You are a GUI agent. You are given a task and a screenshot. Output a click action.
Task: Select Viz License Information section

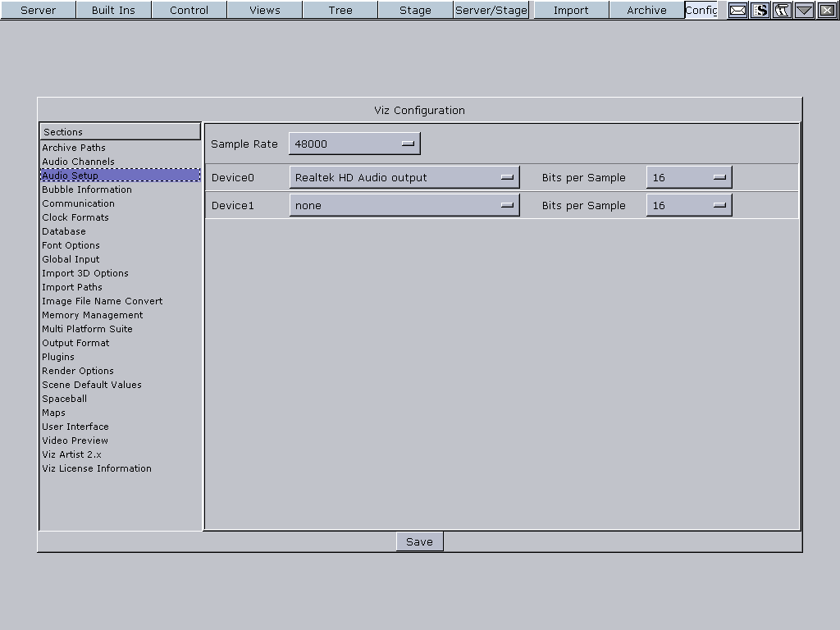click(x=97, y=468)
